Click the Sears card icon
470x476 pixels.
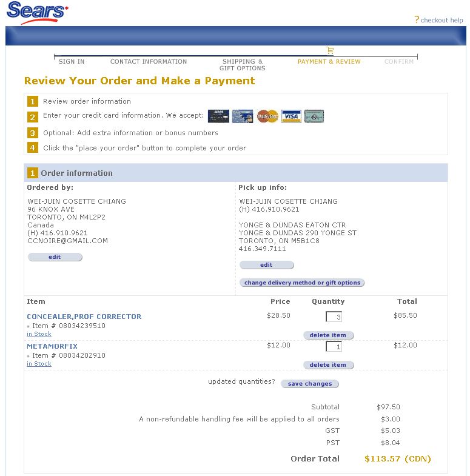(x=218, y=116)
